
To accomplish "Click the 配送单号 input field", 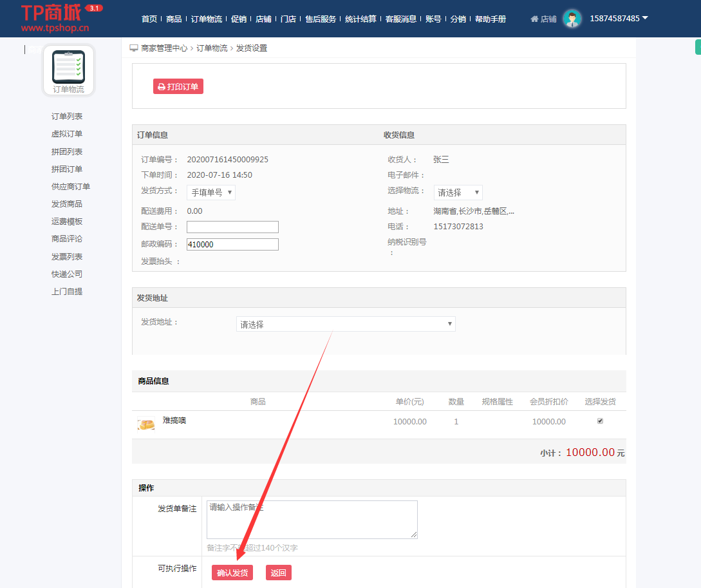I will pos(232,227).
